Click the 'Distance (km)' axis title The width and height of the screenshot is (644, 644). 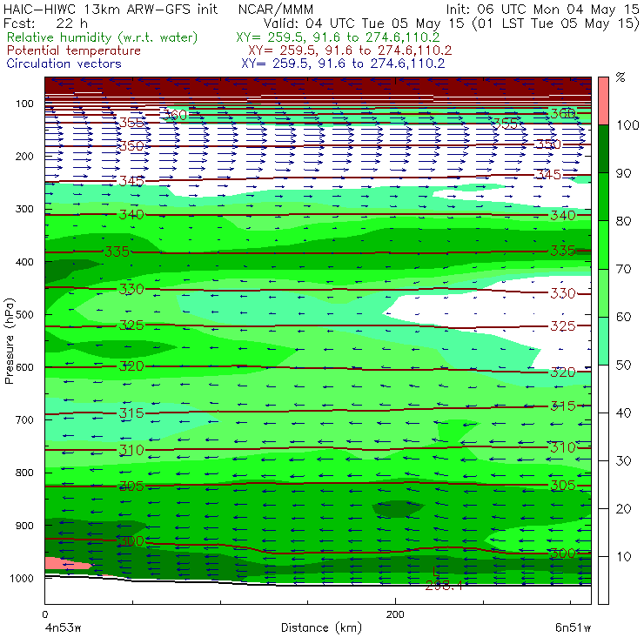[322, 627]
